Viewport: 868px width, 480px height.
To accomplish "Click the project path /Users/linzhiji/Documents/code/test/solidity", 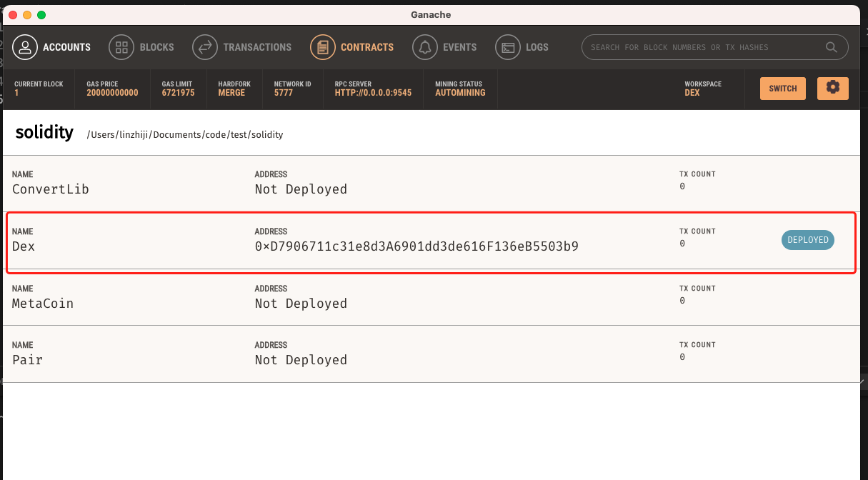I will coord(185,134).
